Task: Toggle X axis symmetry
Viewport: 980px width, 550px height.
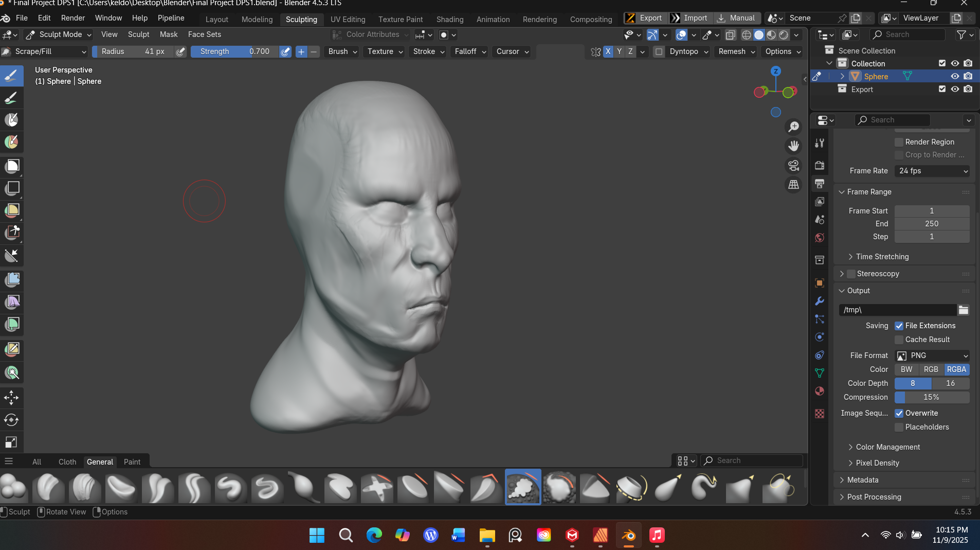Action: [x=608, y=51]
